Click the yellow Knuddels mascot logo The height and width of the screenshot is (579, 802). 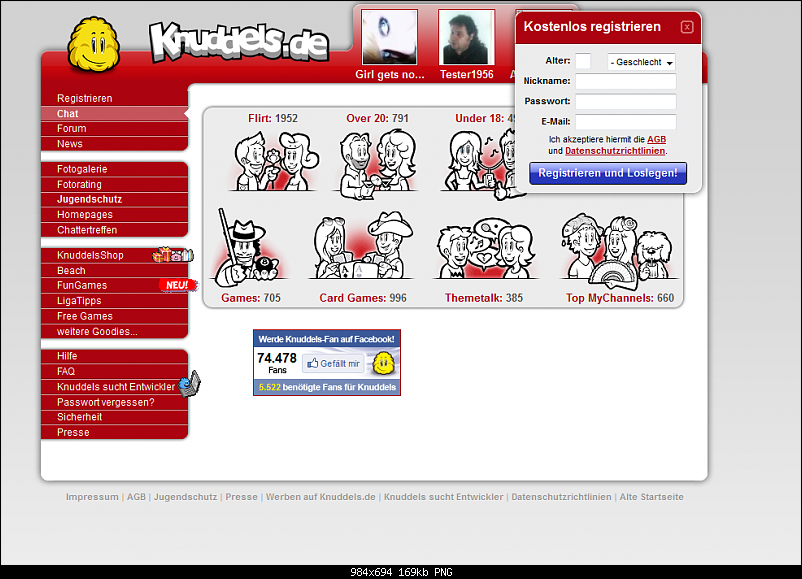(x=94, y=45)
